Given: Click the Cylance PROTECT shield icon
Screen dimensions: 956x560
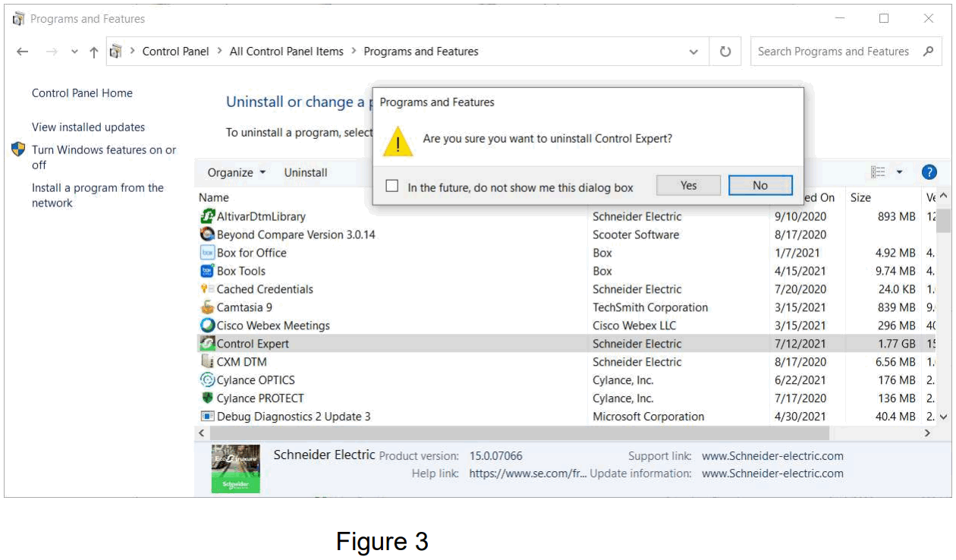Looking at the screenshot, I should [x=206, y=398].
